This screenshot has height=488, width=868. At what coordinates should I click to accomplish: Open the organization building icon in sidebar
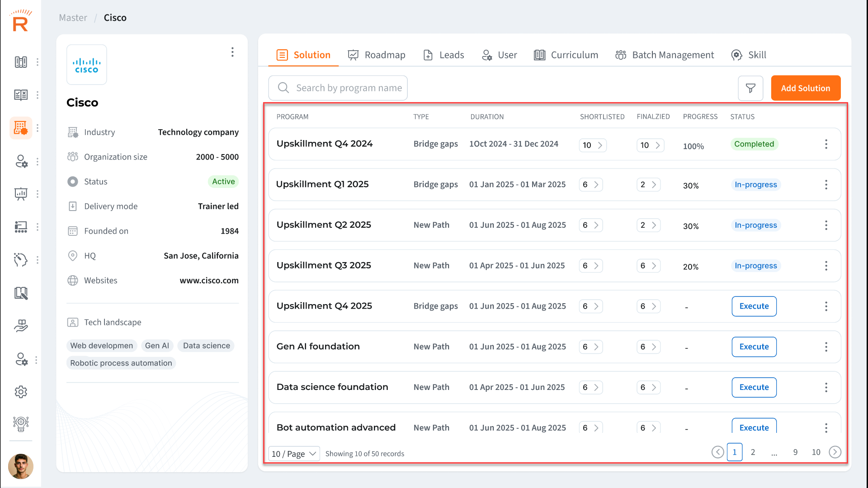click(x=21, y=128)
